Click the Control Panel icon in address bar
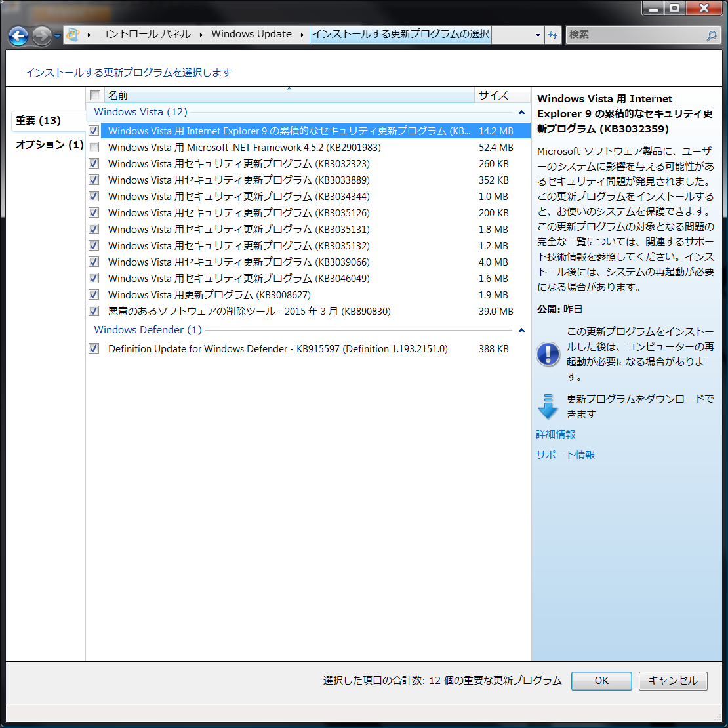 73,34
